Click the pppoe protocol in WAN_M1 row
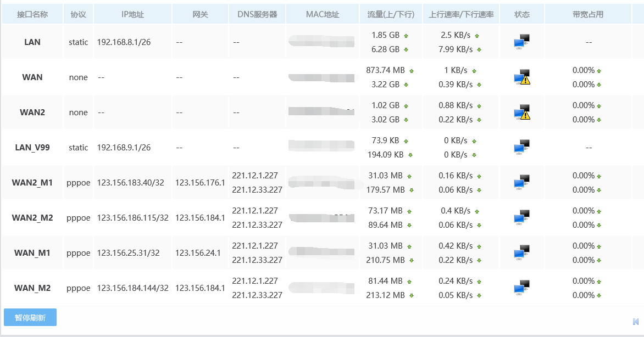Screen dimensions: 644x337 pyautogui.click(x=79, y=253)
